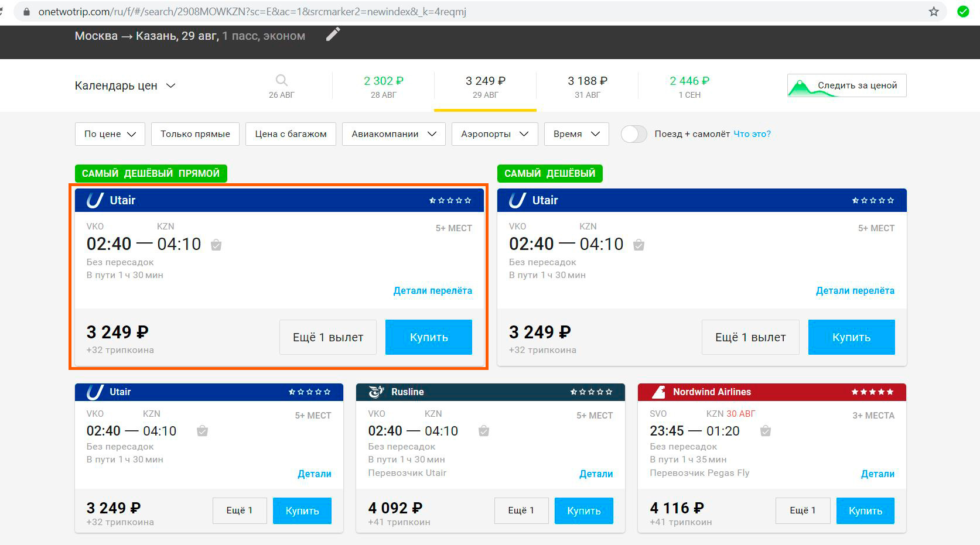Open the Аэропорты filter dropdown

pyautogui.click(x=495, y=134)
